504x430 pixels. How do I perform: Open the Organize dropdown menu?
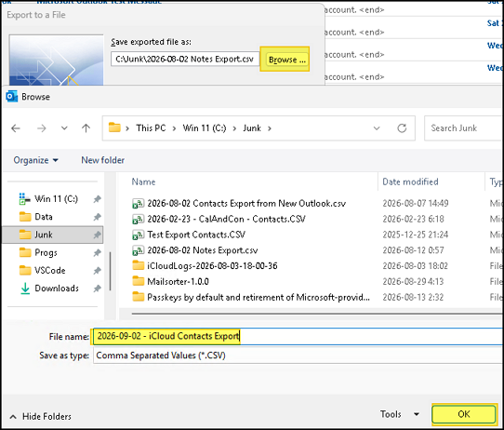[x=35, y=160]
